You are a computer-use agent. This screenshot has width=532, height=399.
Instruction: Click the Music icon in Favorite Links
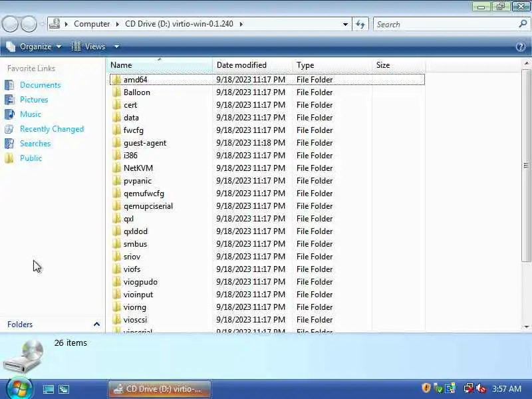[x=9, y=114]
